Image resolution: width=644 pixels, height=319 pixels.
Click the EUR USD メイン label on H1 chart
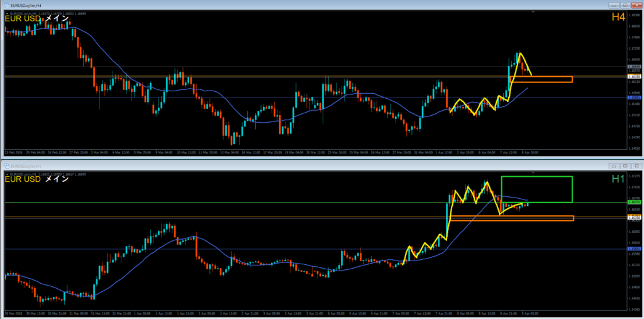pos(36,179)
